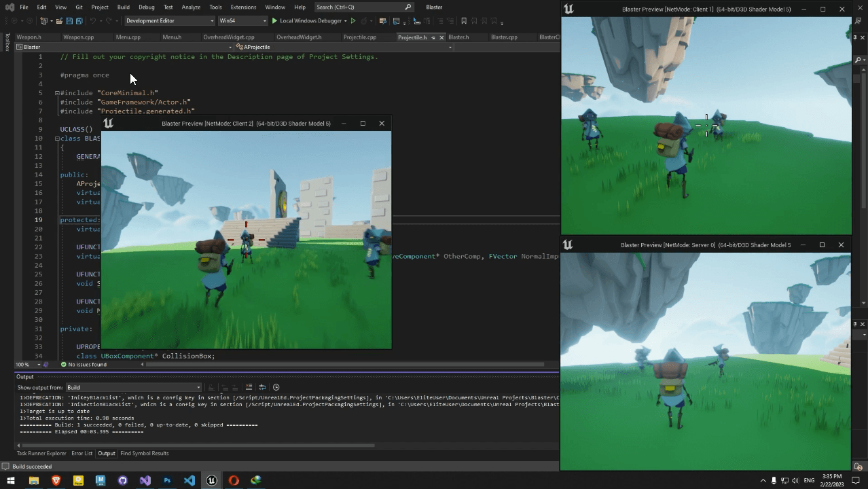Viewport: 868px width, 489px height.
Task: Open the Windows Start menu
Action: 10,480
